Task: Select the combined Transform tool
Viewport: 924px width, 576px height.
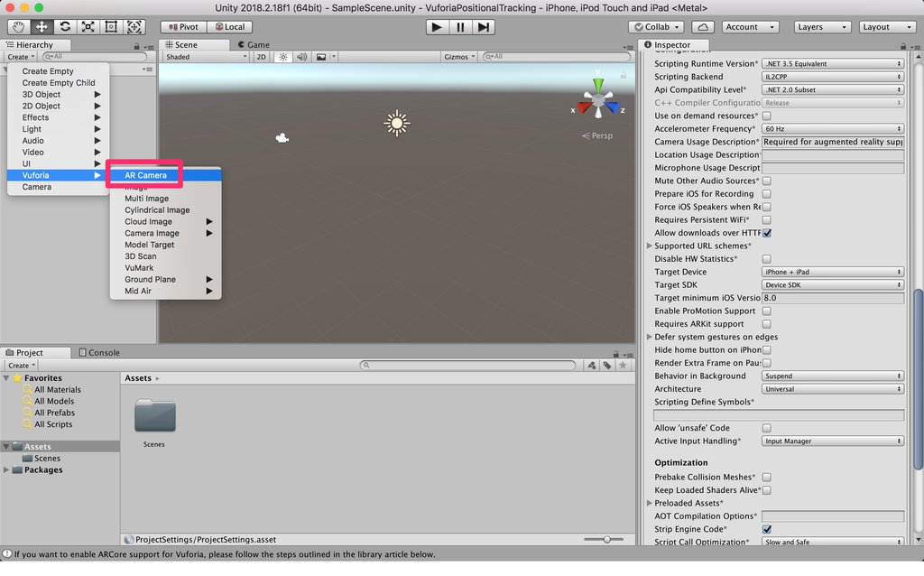Action: click(134, 27)
